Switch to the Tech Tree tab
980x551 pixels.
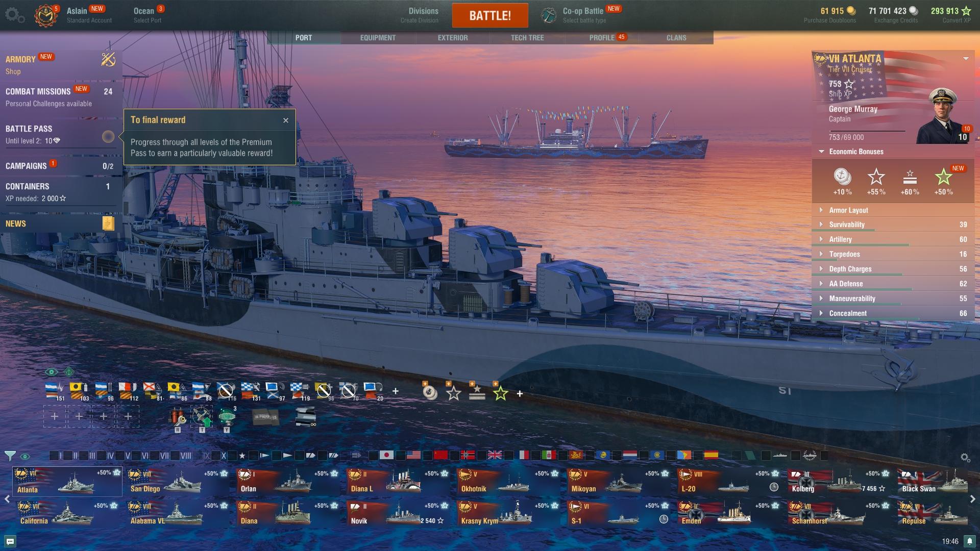click(527, 38)
